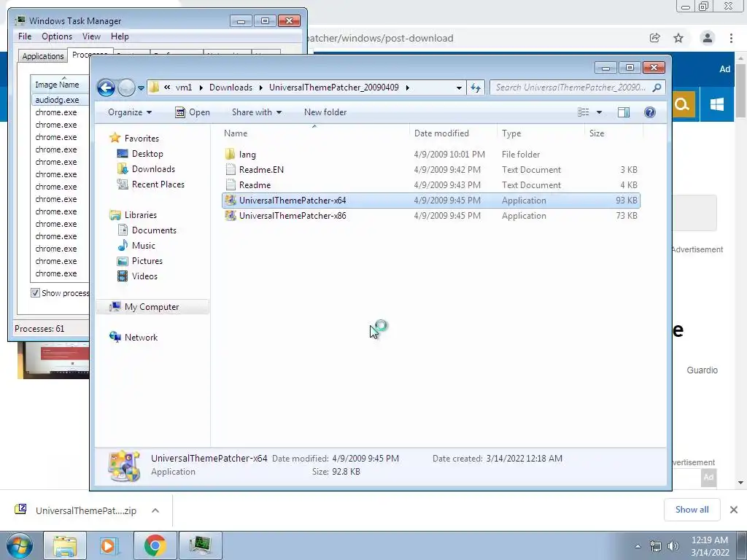Click the orange search icon on website
Screen dimensions: 747x560
(x=683, y=104)
